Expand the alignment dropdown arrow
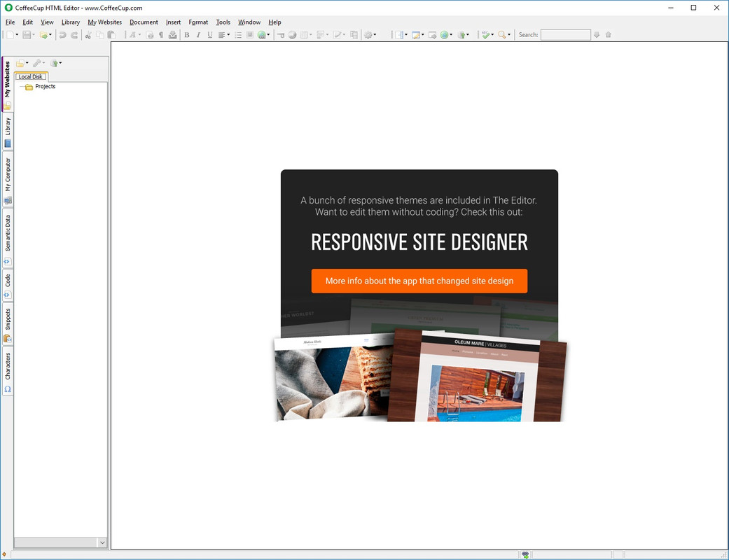Viewport: 729px width, 560px height. point(228,35)
